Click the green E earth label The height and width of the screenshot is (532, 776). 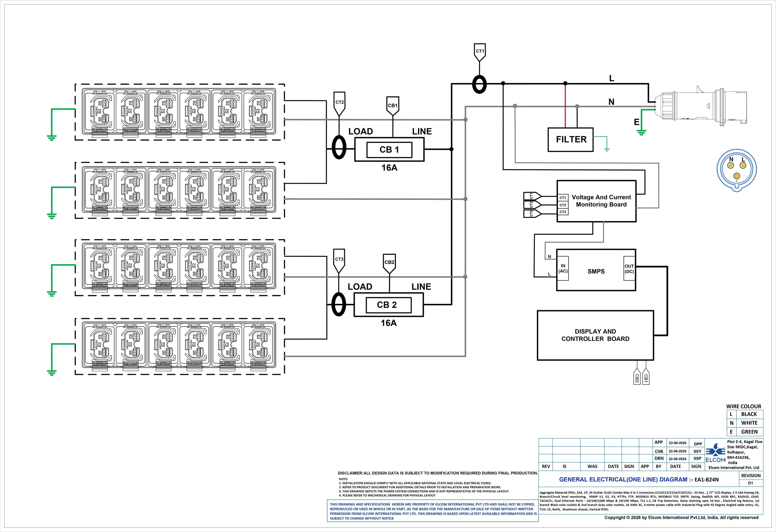[x=637, y=122]
